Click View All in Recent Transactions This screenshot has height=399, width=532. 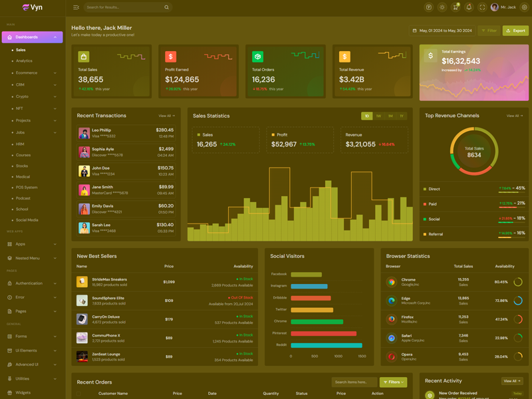tap(166, 116)
